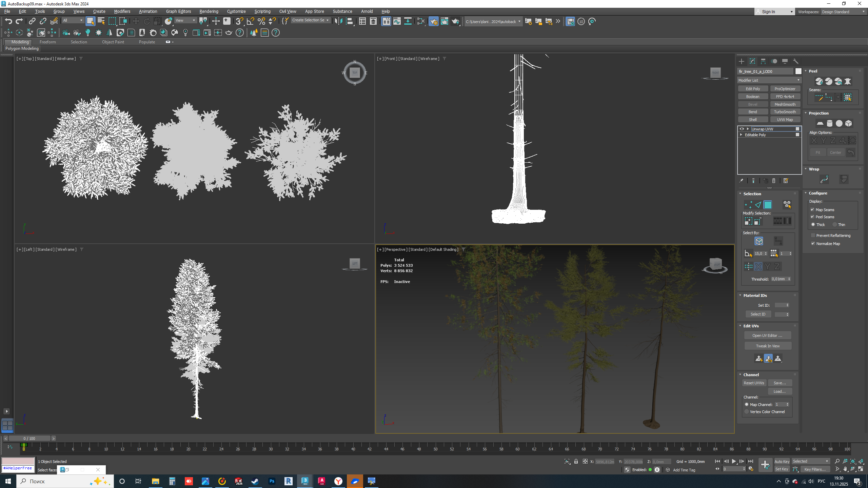Open the Modifier List dropdown
This screenshot has height=488, width=868.
769,80
